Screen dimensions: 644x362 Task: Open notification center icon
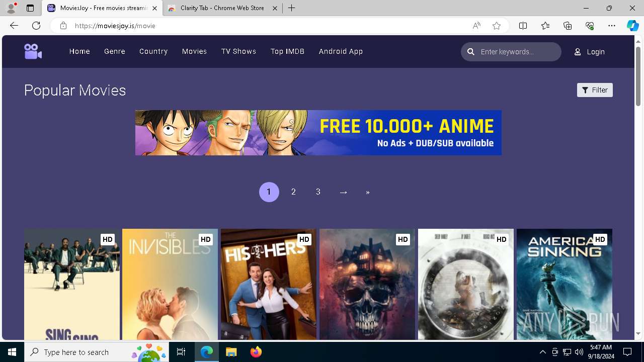pyautogui.click(x=627, y=352)
